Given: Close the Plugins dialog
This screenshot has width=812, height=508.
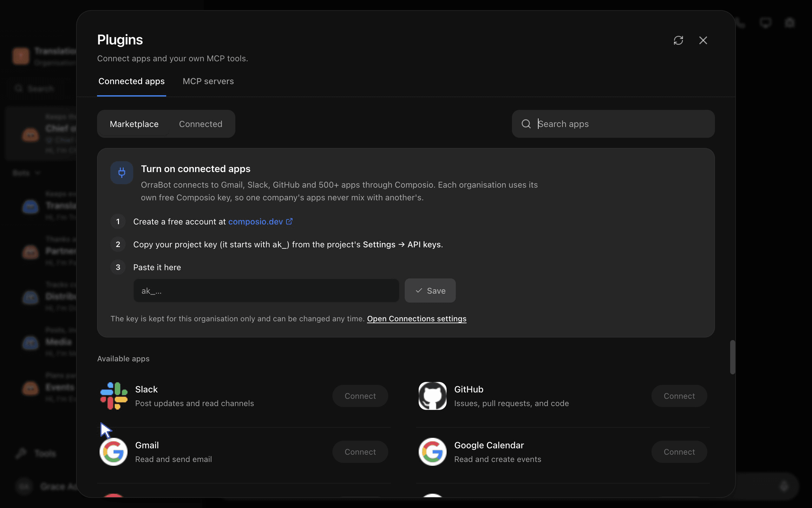Looking at the screenshot, I should pos(703,40).
